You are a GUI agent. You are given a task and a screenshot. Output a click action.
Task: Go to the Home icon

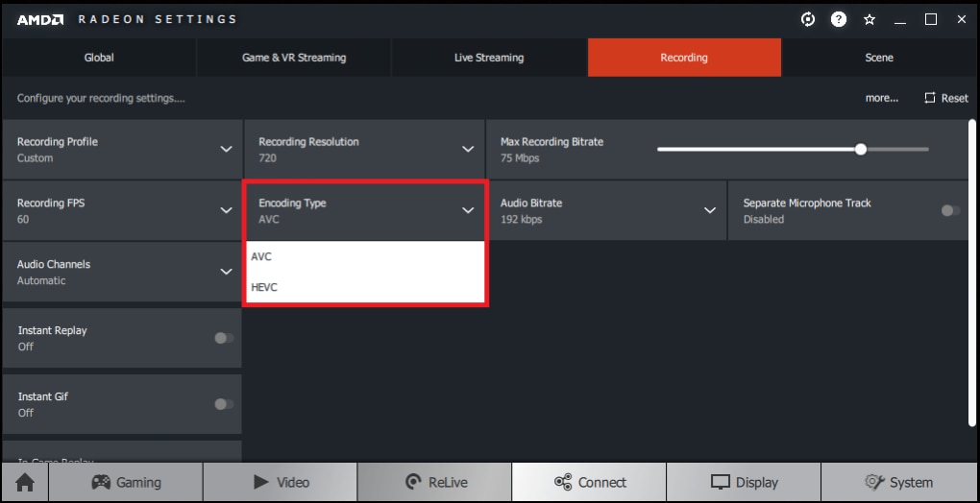pos(25,483)
